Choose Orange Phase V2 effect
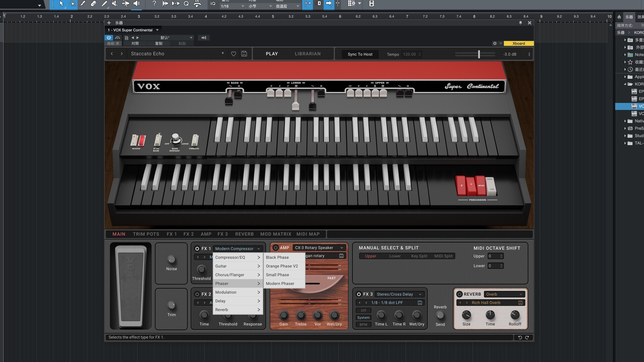 [284, 266]
